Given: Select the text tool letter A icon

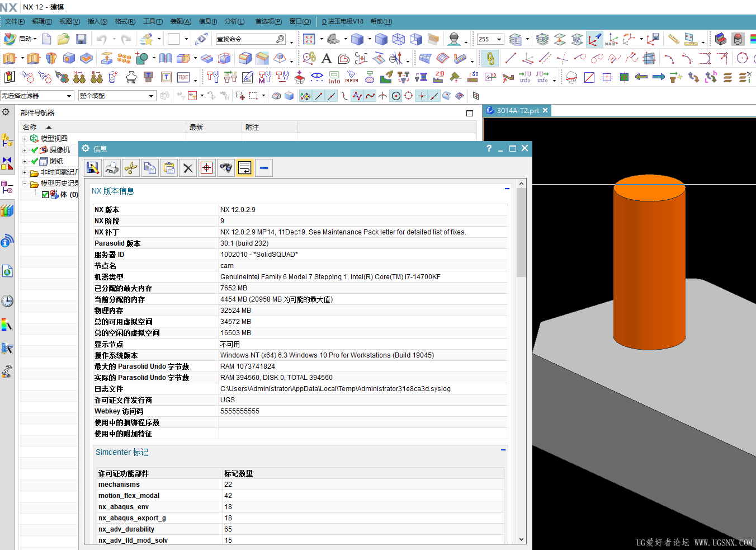Looking at the screenshot, I should click(x=327, y=58).
